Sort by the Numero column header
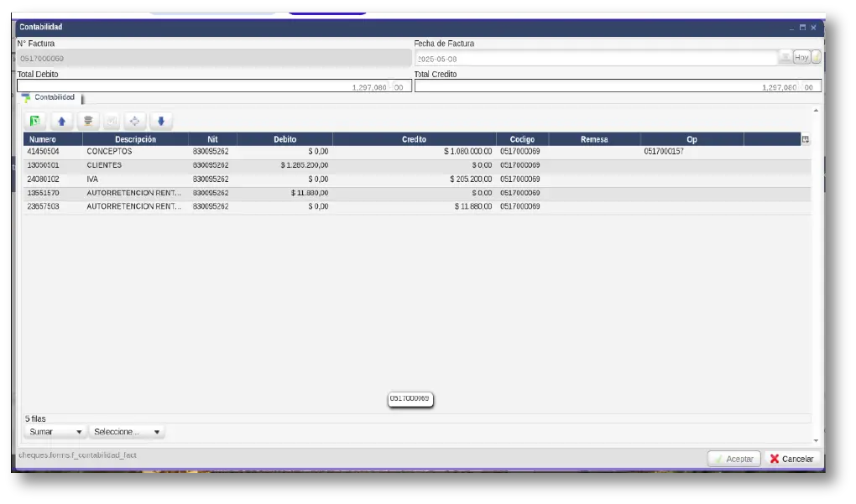 [x=53, y=140]
